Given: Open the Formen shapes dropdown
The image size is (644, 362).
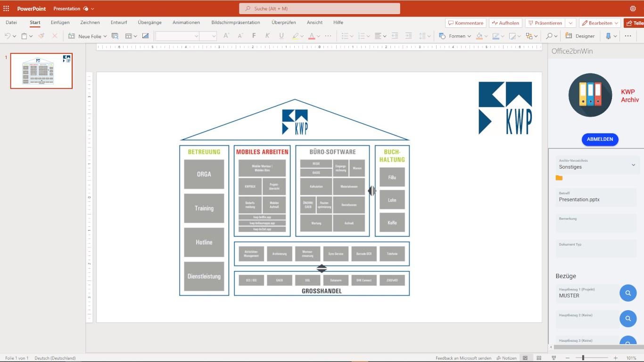Looking at the screenshot, I should click(469, 36).
